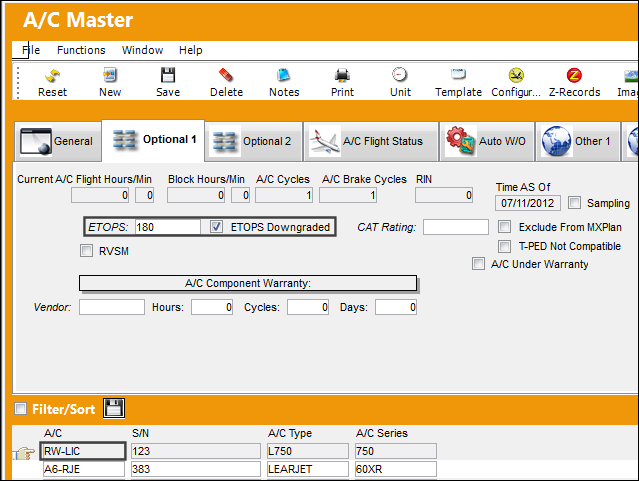Enable the RVSM checkbox
Image resolution: width=639 pixels, height=481 pixels.
86,251
